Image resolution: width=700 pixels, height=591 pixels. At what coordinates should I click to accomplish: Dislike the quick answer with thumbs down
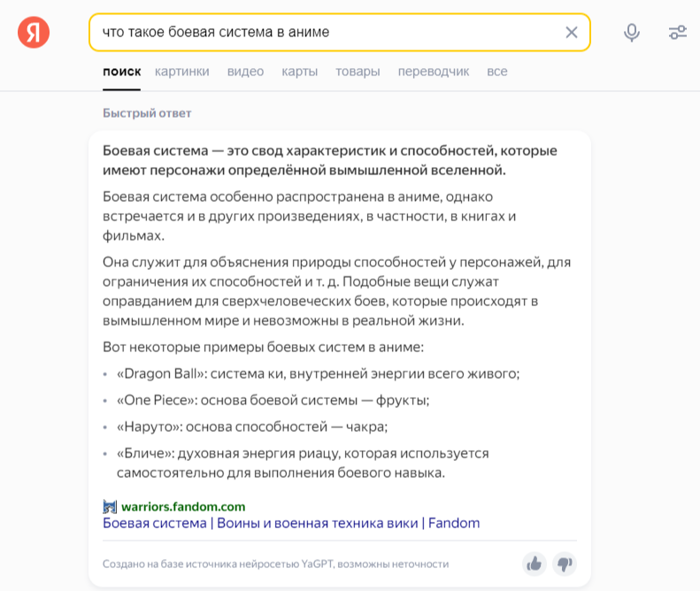[x=563, y=564]
